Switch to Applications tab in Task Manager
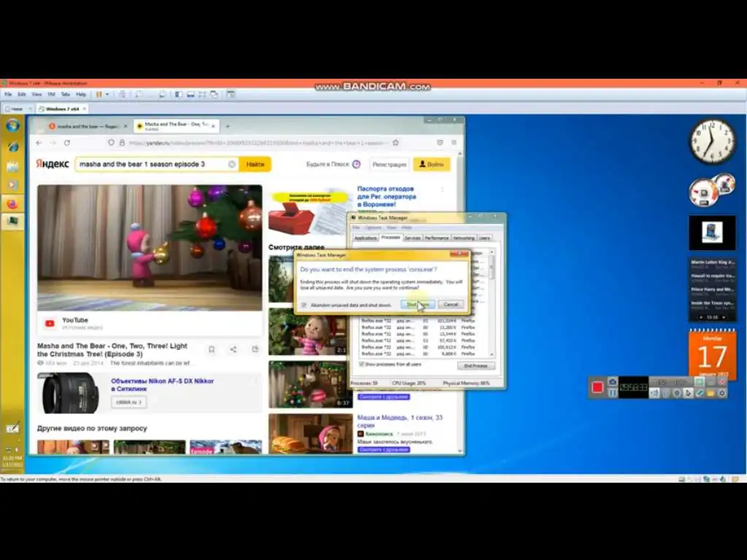This screenshot has width=747, height=560. (x=365, y=238)
